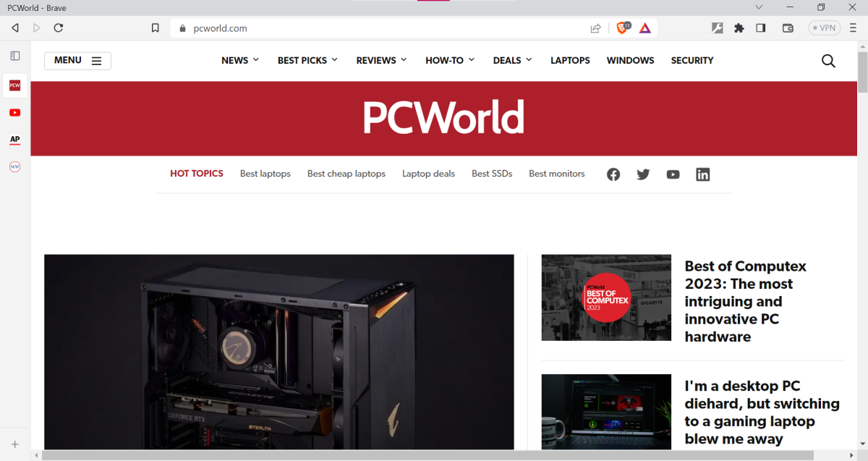Toggle the browser sidebar panel button
This screenshot has width=868, height=461.
point(761,28)
